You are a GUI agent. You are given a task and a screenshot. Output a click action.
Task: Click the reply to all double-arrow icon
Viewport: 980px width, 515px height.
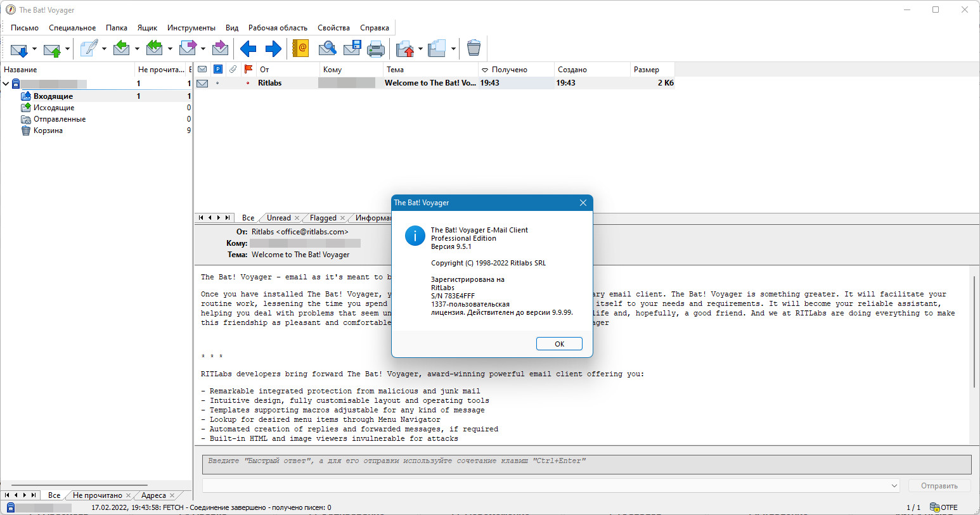tap(154, 48)
